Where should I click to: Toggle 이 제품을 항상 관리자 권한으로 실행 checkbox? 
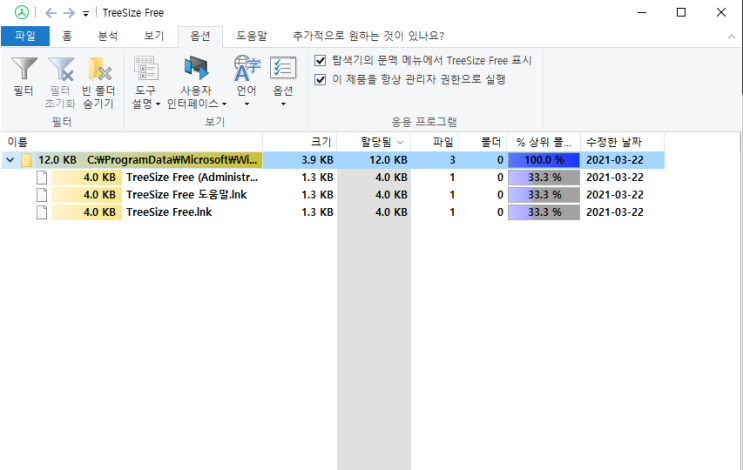pos(320,79)
